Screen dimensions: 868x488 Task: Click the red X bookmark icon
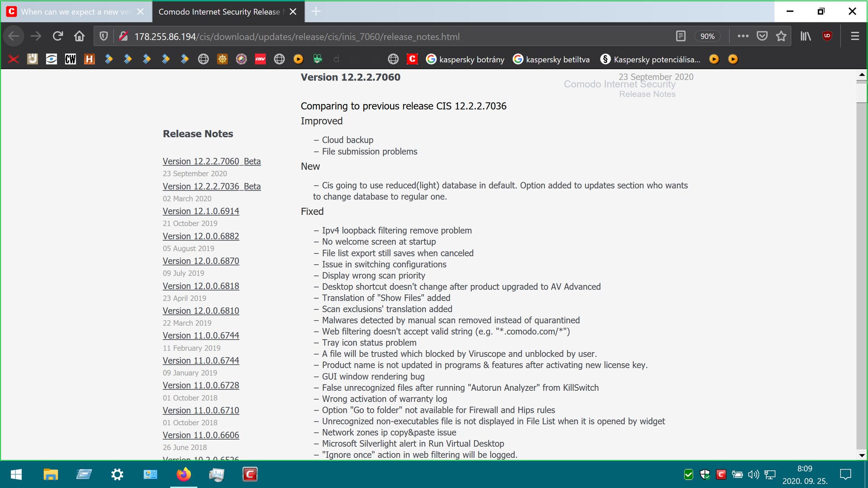13,59
